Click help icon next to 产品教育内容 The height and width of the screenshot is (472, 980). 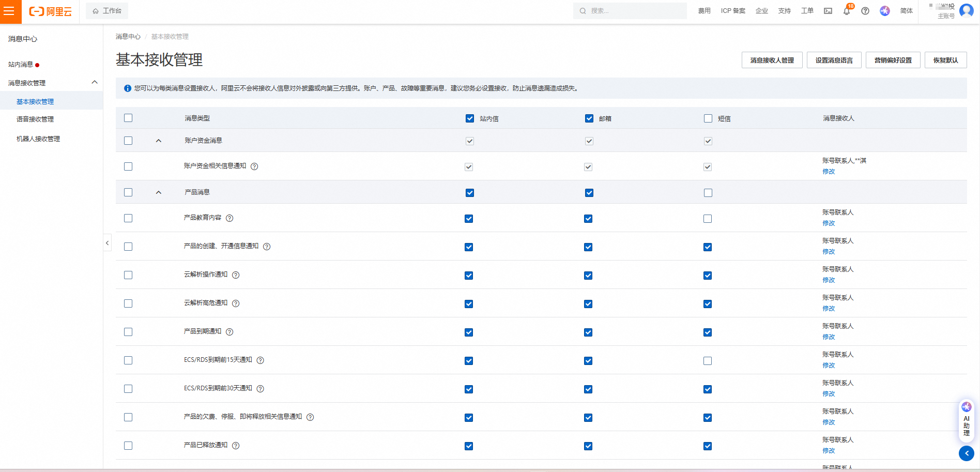(x=229, y=218)
